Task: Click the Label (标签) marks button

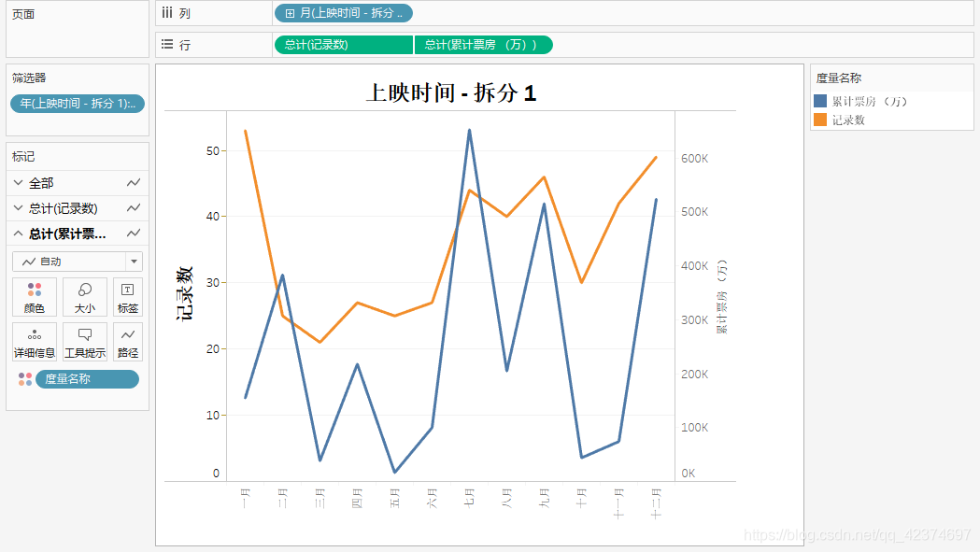Action: click(x=127, y=297)
